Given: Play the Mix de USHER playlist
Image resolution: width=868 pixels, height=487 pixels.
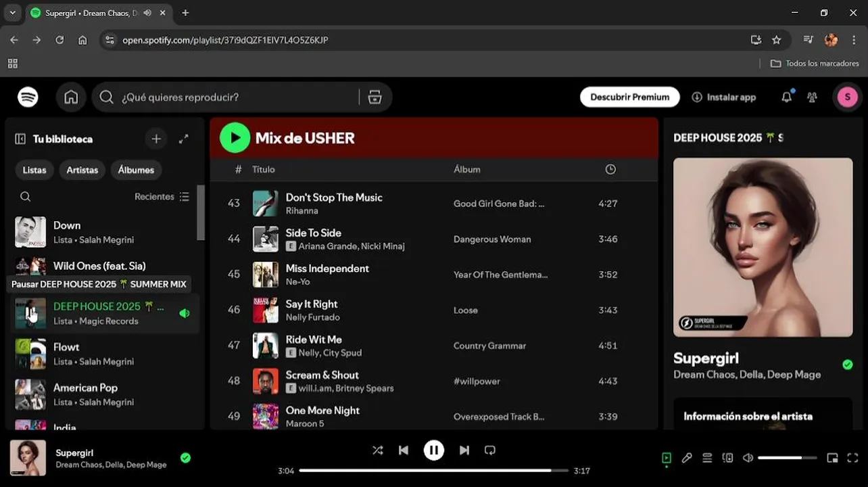Looking at the screenshot, I should [x=235, y=138].
